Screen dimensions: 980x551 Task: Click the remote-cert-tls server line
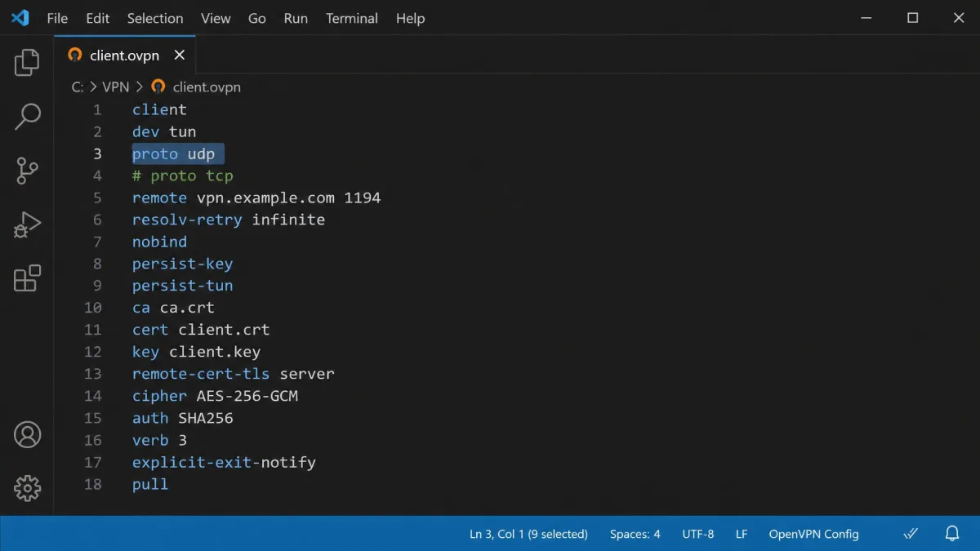pyautogui.click(x=234, y=374)
